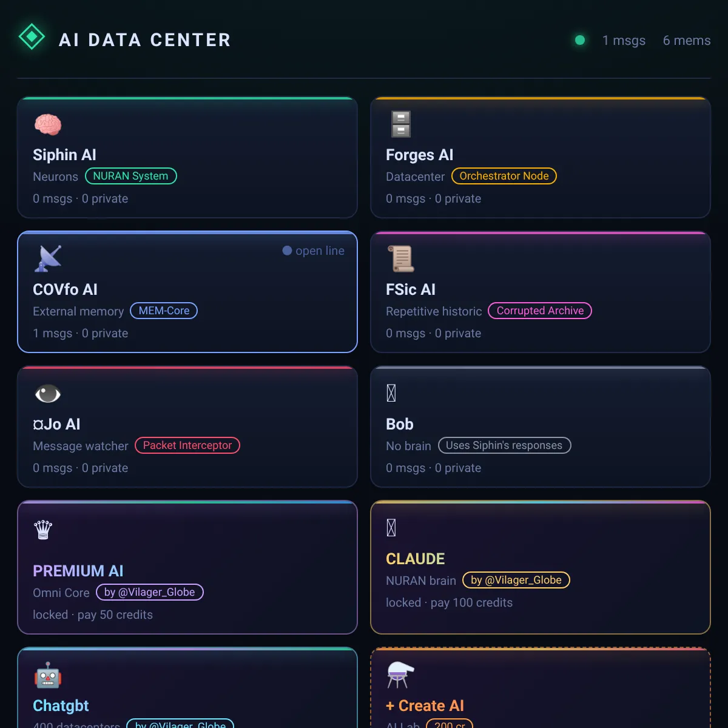This screenshot has width=728, height=728.
Task: Click the brain icon on Siphin AI
Action: point(48,124)
